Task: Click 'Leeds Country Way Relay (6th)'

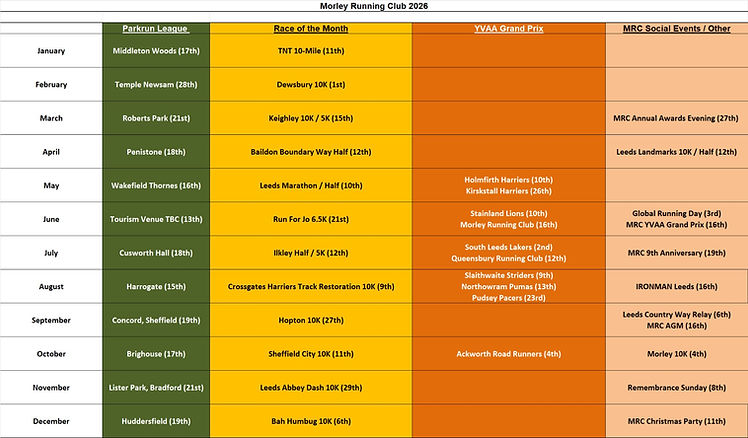Action: coord(676,315)
